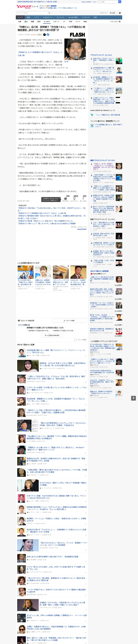Click 記事に関する報告 report icon link
The width and height of the screenshot is (138, 644).
[x=23, y=201]
